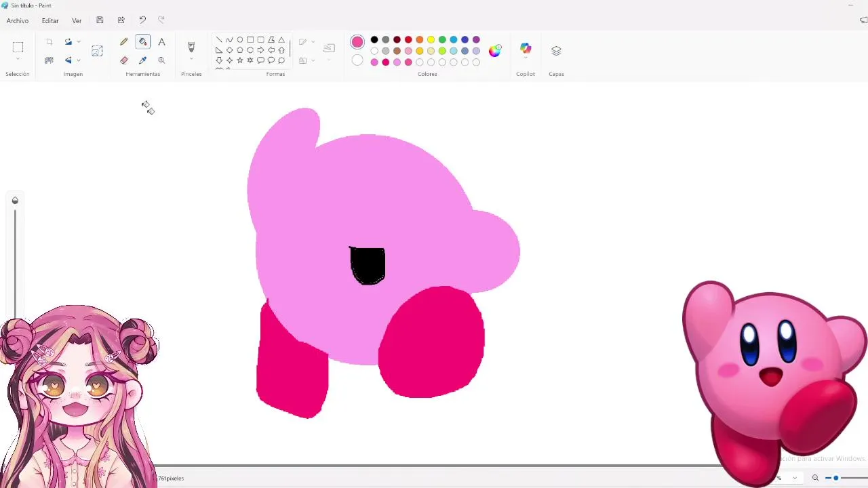Select the Brushes tool
Screen dimensions: 868x488
point(191,47)
